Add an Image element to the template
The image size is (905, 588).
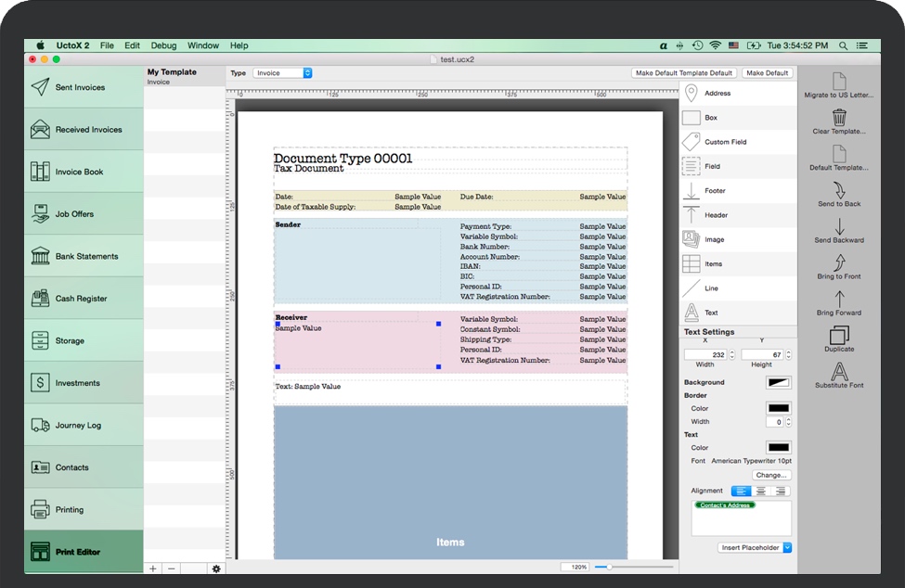coord(692,239)
